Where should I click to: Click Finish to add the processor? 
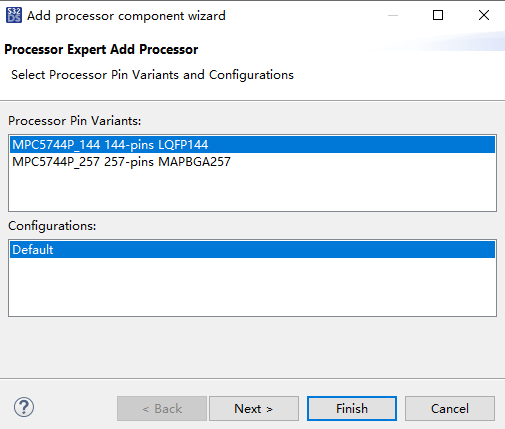(352, 408)
